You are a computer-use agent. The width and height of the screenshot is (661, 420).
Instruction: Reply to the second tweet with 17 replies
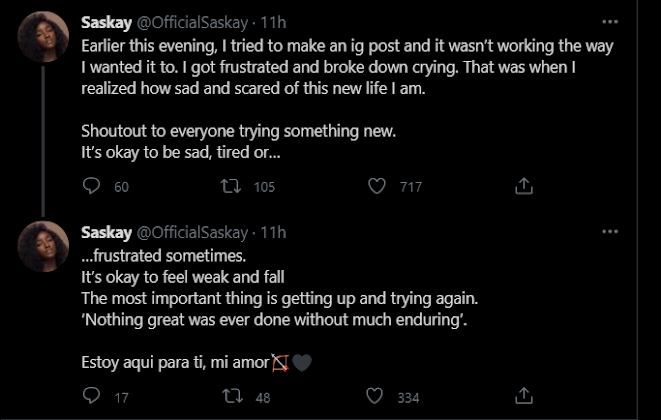[x=92, y=397]
